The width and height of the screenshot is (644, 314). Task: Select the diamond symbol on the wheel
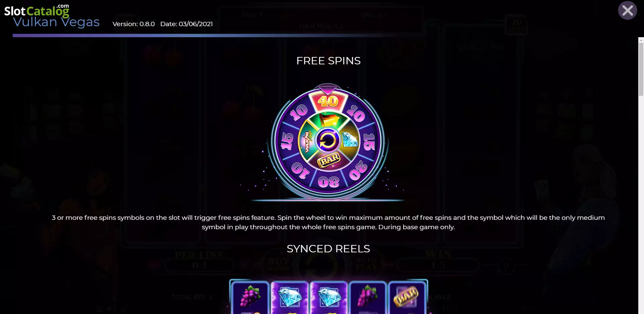click(x=350, y=139)
